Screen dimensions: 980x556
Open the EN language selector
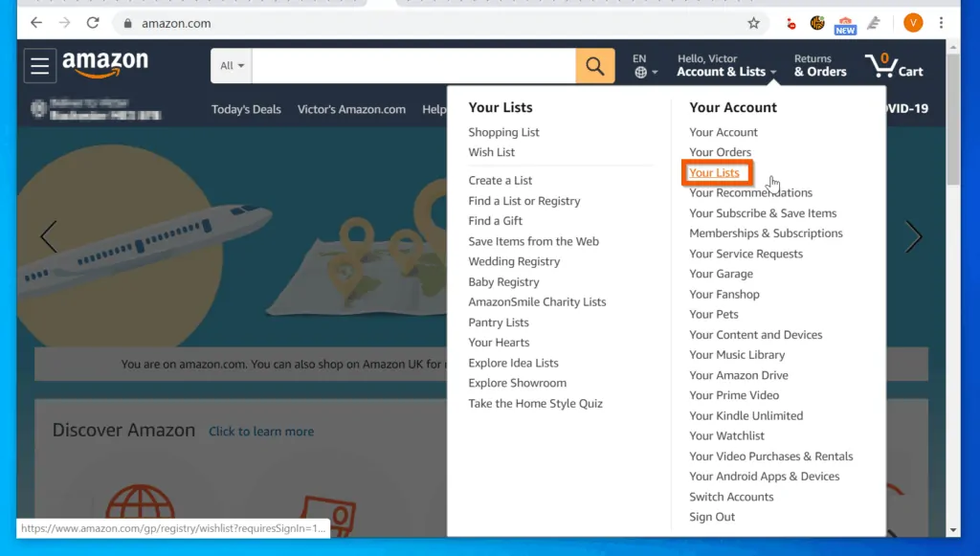pos(644,66)
